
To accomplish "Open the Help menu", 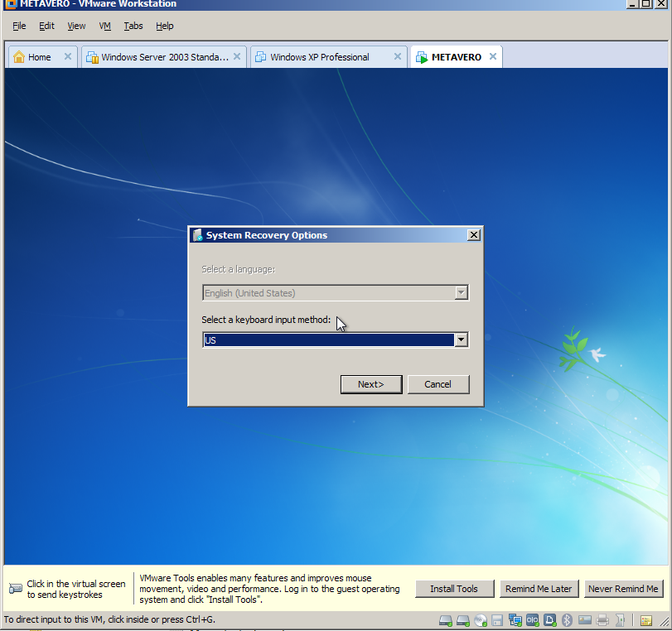I will pos(165,26).
